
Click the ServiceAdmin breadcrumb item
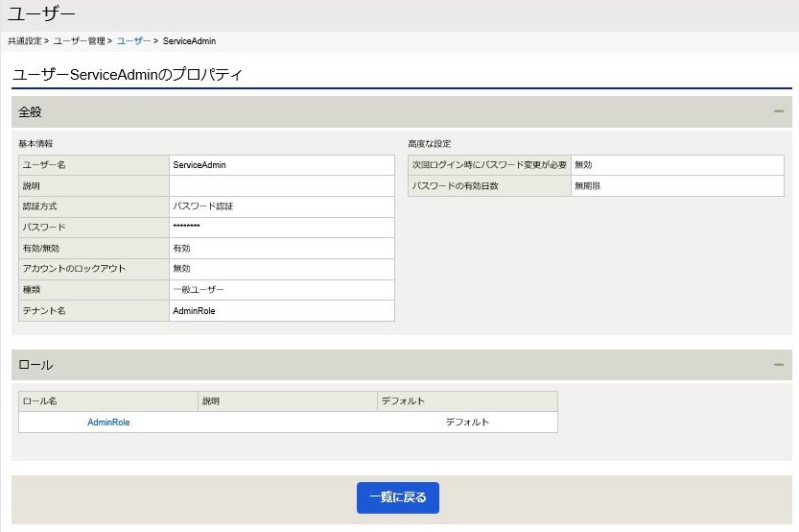click(189, 41)
